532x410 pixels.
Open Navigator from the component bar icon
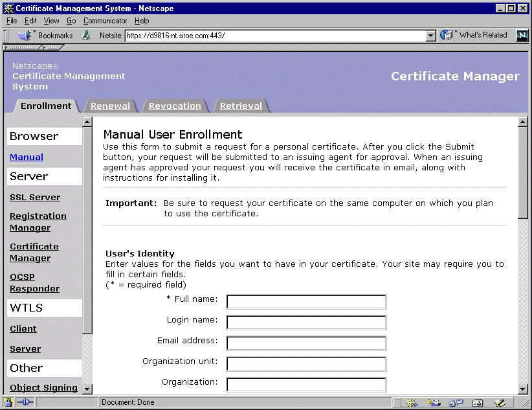[x=412, y=402]
